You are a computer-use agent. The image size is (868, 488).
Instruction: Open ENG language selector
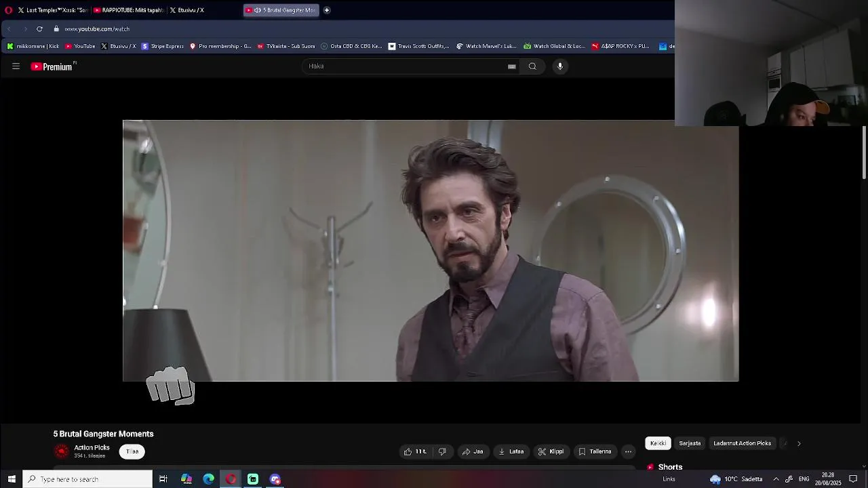(x=804, y=479)
